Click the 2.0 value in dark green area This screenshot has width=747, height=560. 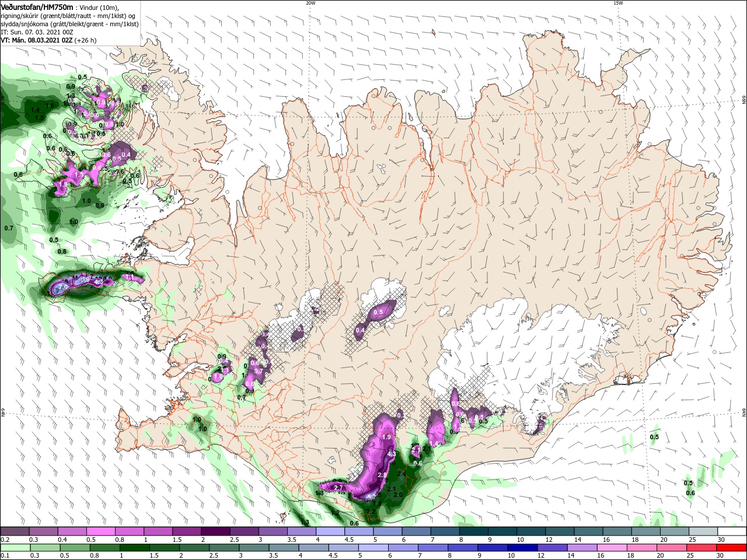coord(398,495)
